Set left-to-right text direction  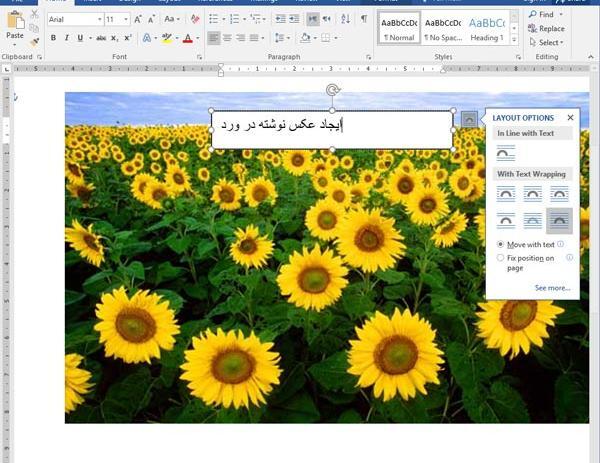coord(313,19)
